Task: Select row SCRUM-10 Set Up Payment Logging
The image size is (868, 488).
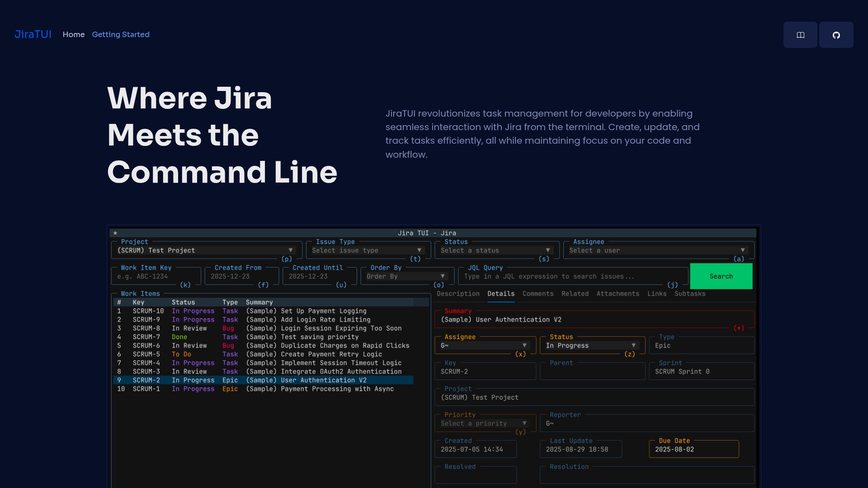Action: (263, 311)
